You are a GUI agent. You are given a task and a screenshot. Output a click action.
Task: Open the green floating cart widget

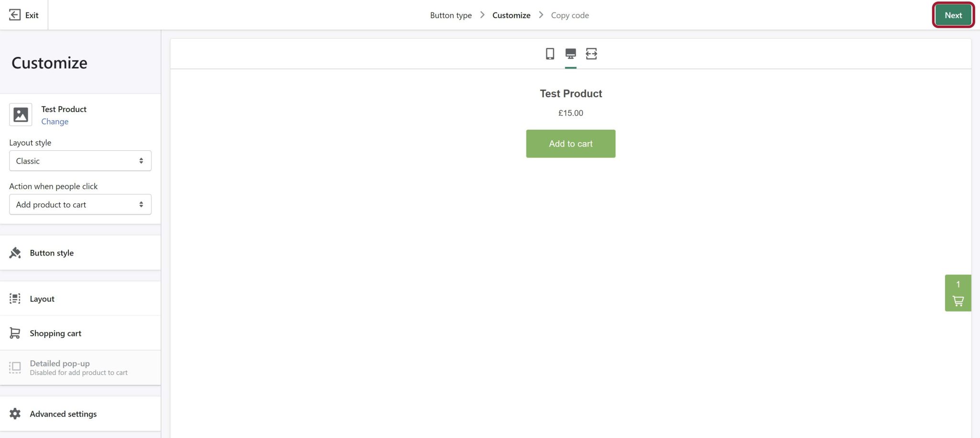(958, 293)
